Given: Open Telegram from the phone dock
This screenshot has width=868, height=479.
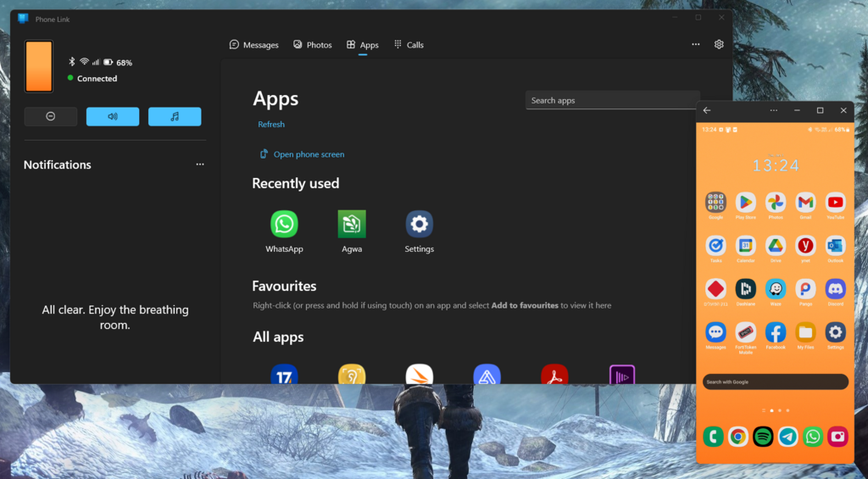Looking at the screenshot, I should click(x=787, y=437).
